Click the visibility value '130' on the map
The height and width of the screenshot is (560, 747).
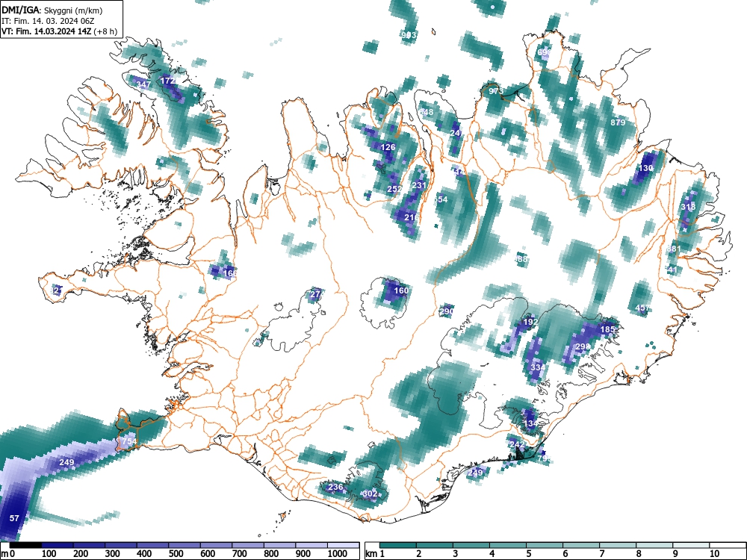pos(645,168)
